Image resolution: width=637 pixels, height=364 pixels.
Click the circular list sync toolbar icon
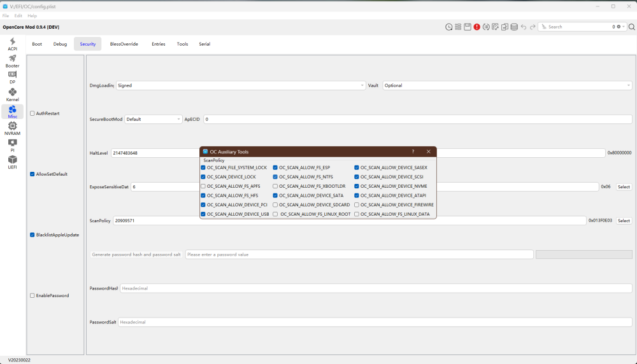(486, 27)
